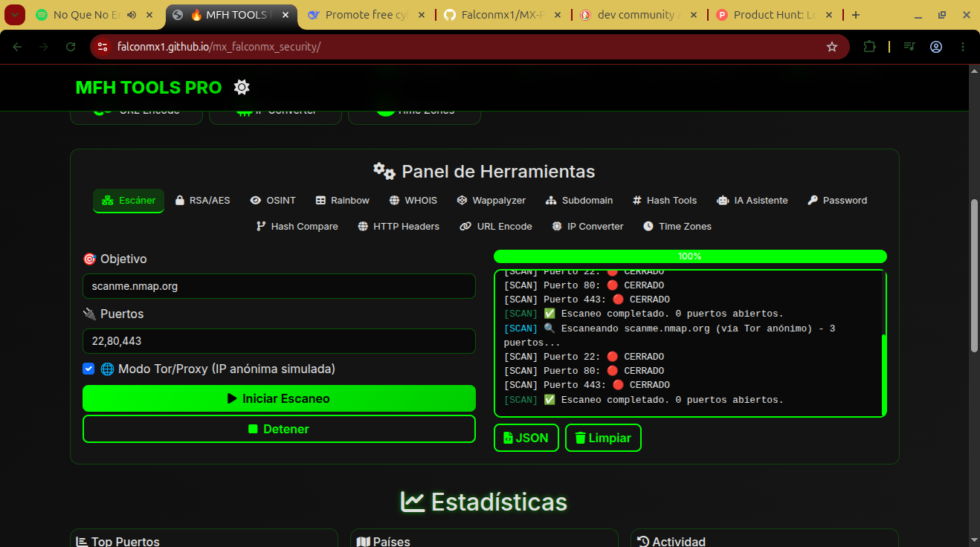Click the Escaneo completado last log line
980x547 pixels.
tap(644, 400)
